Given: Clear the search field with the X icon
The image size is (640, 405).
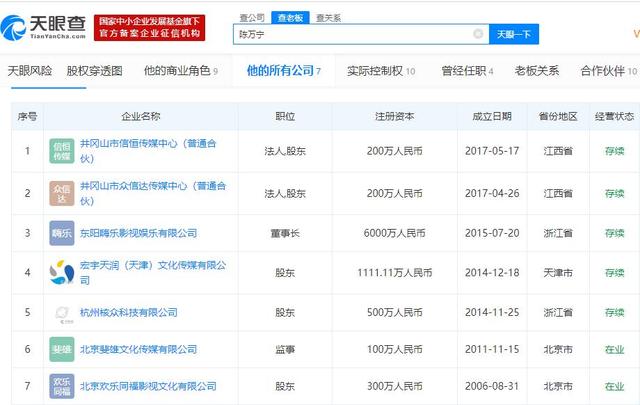Looking at the screenshot, I should 478,34.
